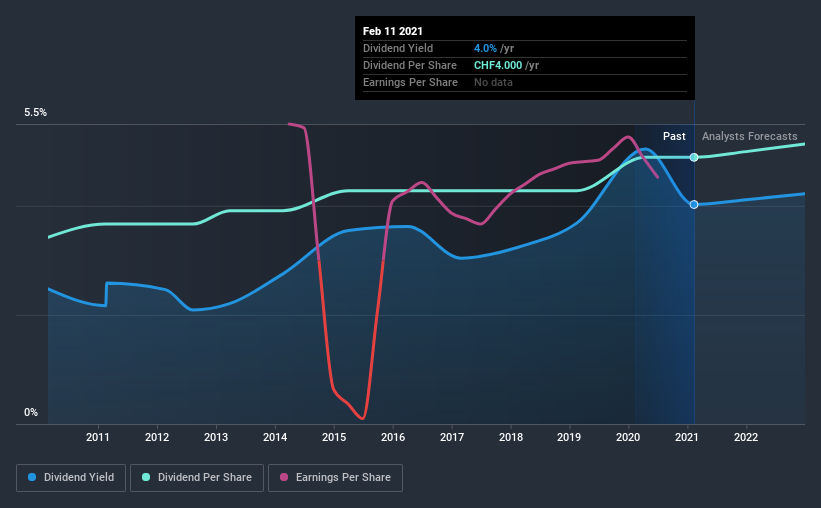
Task: Click the 2013 x-axis label
Action: pyautogui.click(x=216, y=437)
